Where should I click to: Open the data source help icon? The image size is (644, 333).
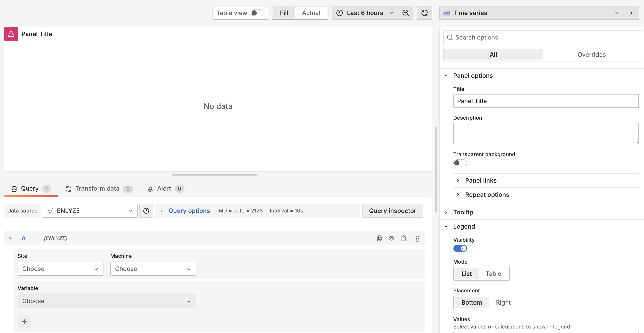[146, 211]
